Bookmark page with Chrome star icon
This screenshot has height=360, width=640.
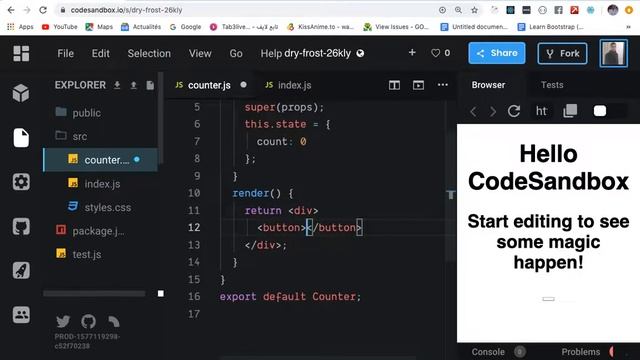(474, 10)
